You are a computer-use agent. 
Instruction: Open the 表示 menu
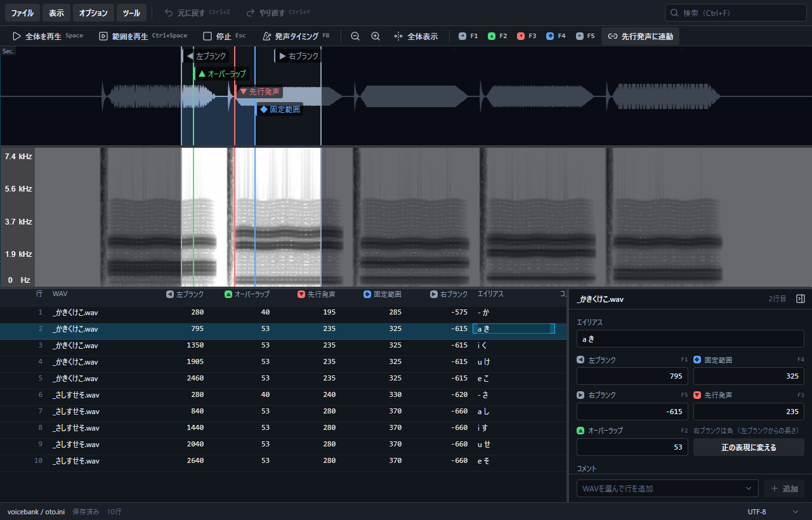[x=56, y=13]
